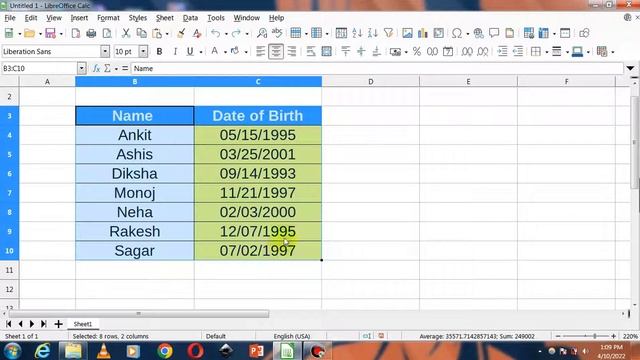Click the Add Decimal Place icon
Screen dimensions: 640x360
pyautogui.click(x=467, y=51)
